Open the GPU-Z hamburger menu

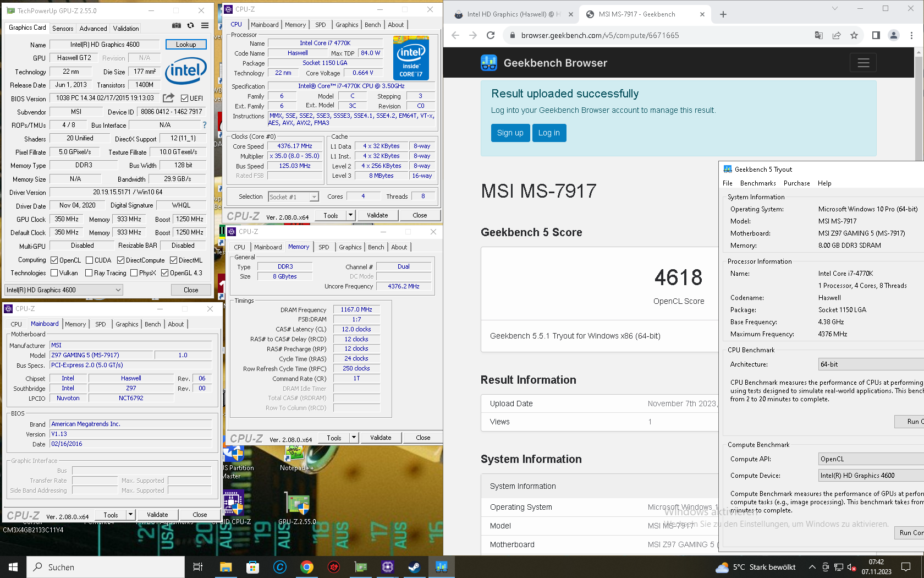coord(205,25)
